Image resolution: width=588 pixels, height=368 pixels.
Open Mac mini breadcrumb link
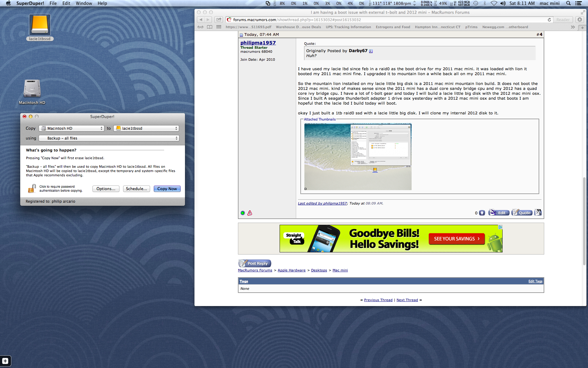(340, 270)
